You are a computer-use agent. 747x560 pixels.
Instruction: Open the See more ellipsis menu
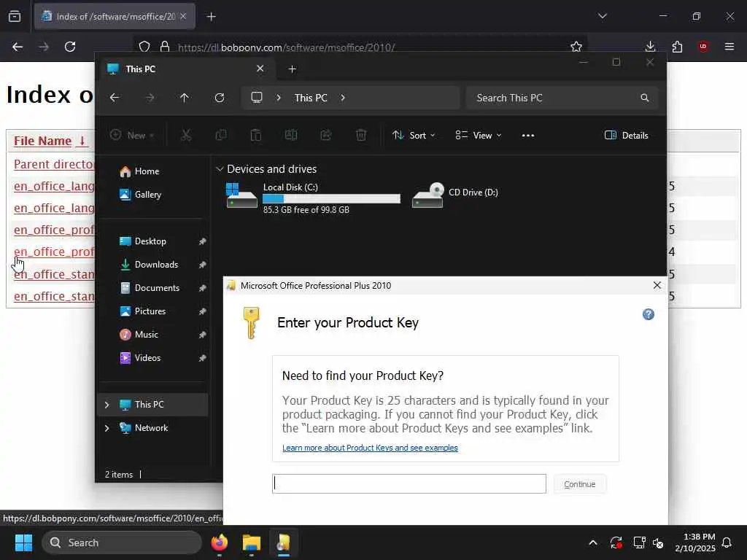tap(528, 135)
